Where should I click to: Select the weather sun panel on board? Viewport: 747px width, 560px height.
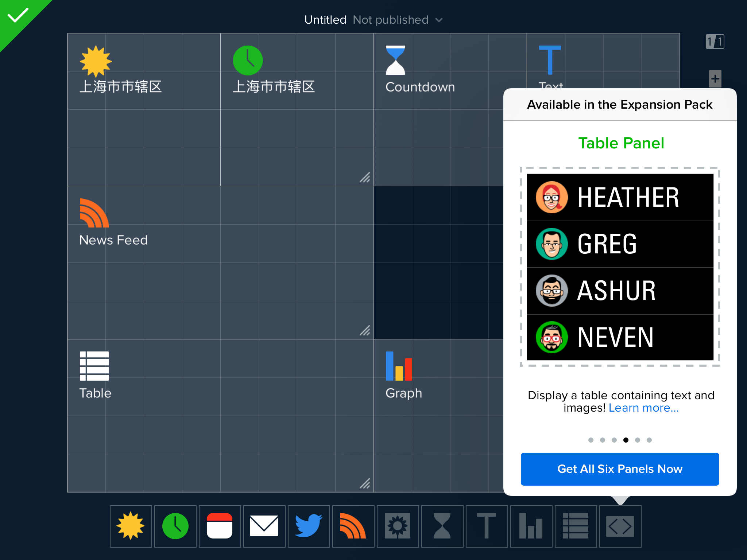(96, 61)
